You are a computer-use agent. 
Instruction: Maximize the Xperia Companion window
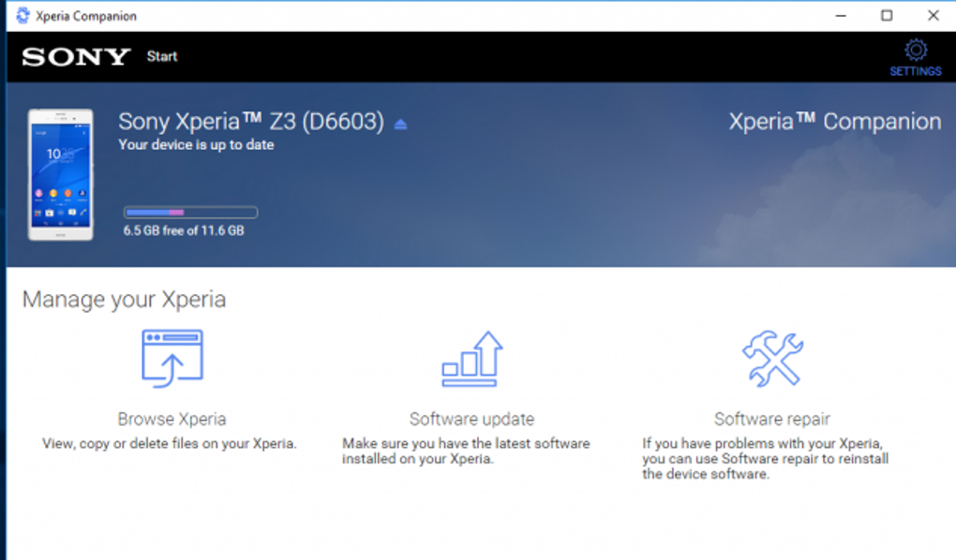pyautogui.click(x=886, y=16)
